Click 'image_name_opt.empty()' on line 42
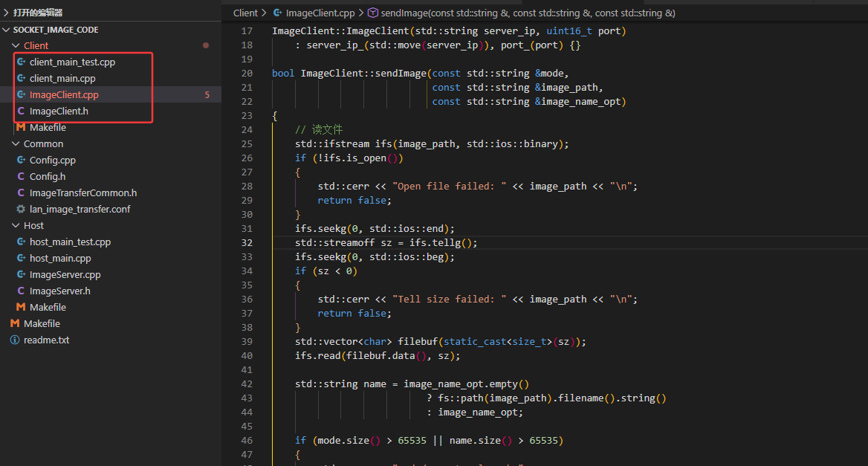This screenshot has width=868, height=466. [x=466, y=384]
